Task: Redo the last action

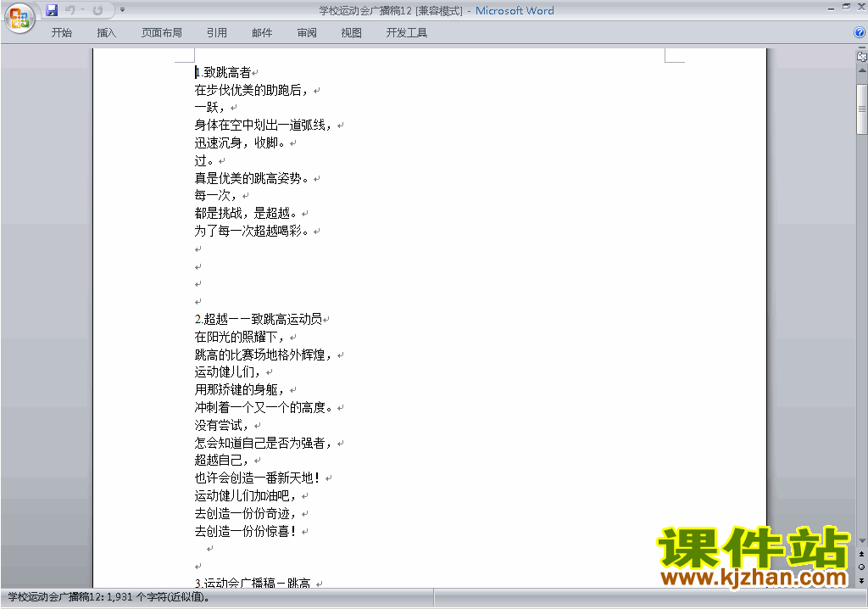Action: [97, 10]
